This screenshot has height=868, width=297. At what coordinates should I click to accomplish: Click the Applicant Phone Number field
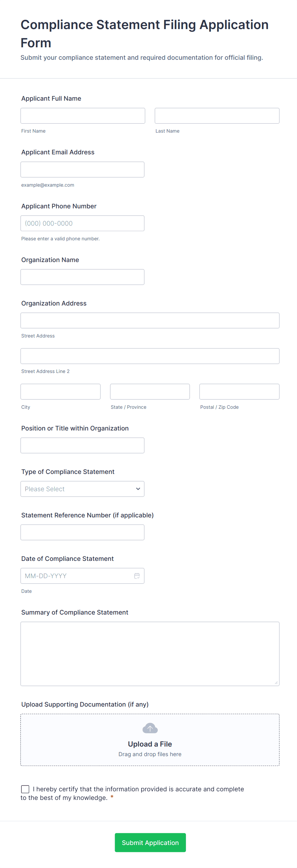tap(82, 223)
